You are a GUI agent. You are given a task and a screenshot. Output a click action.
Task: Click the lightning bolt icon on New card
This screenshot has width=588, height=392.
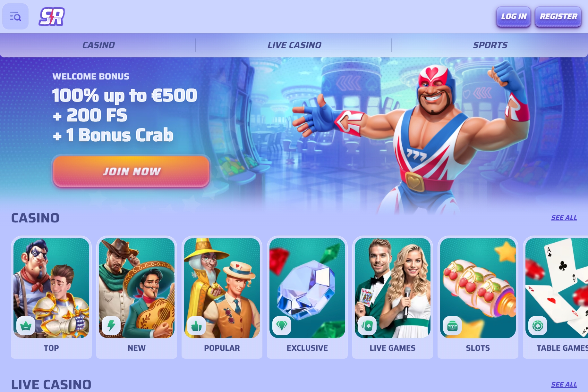pos(111,326)
